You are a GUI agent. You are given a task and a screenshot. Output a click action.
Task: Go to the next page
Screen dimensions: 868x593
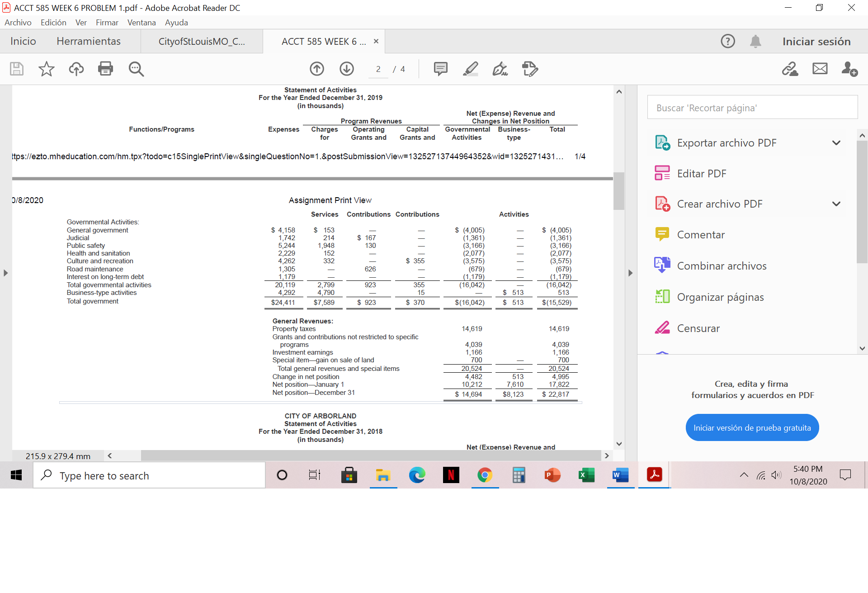[346, 69]
